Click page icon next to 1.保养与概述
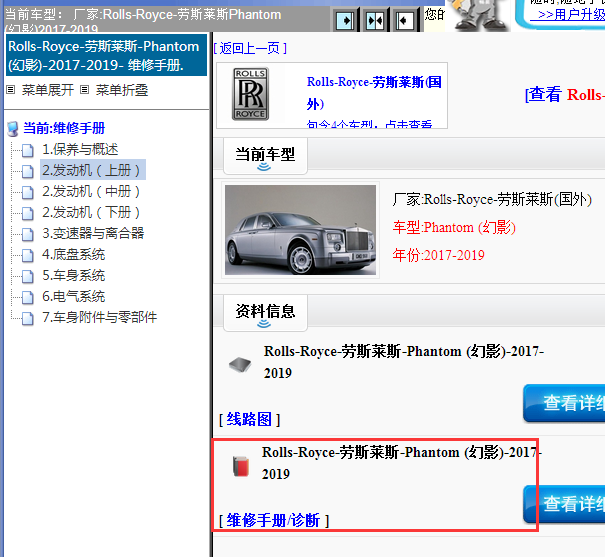The width and height of the screenshot is (605, 557). point(27,150)
